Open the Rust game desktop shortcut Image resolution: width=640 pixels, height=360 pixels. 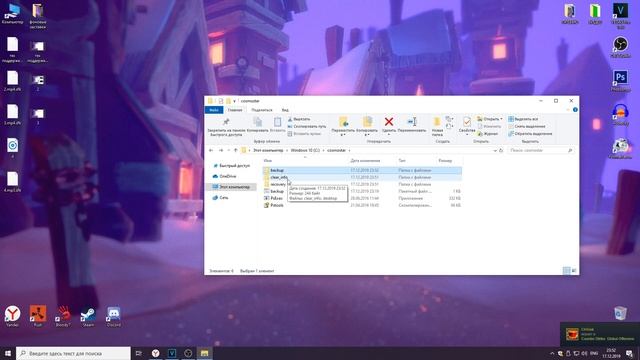pos(38,316)
